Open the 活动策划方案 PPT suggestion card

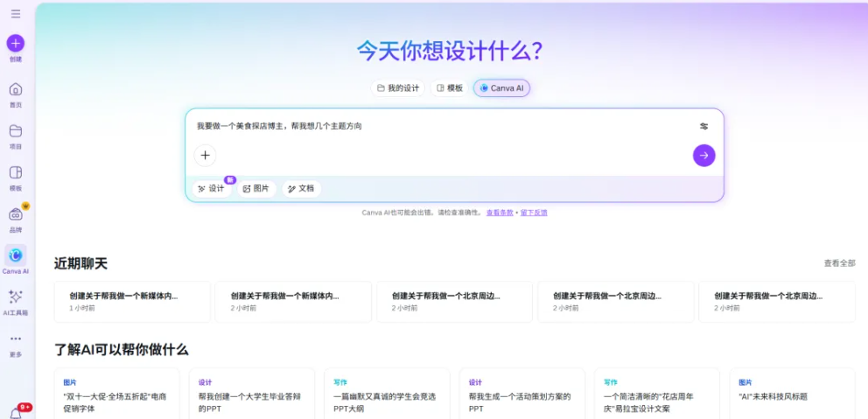(522, 394)
